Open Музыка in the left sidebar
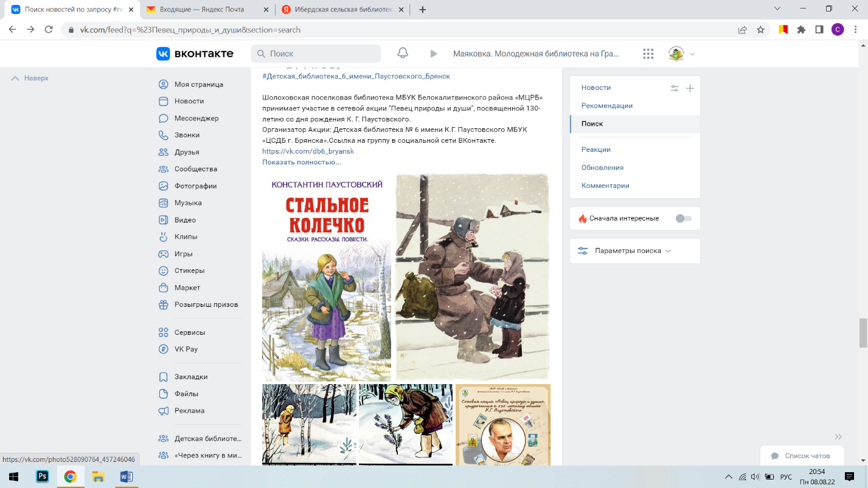868x488 pixels. coord(188,203)
